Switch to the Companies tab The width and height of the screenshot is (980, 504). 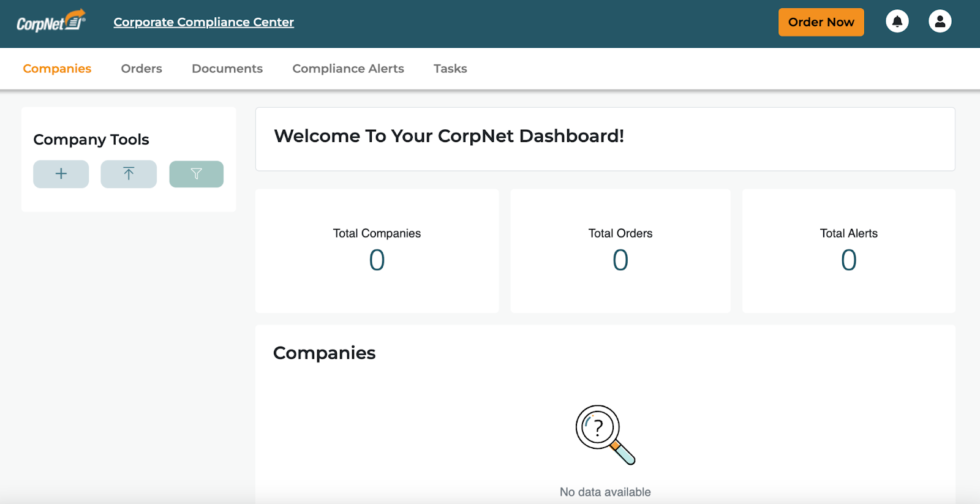pos(57,69)
